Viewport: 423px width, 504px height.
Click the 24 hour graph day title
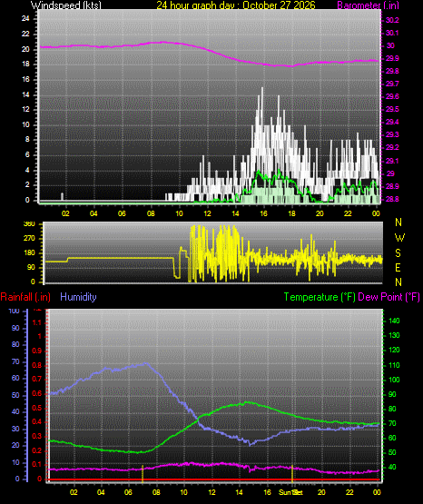click(236, 5)
